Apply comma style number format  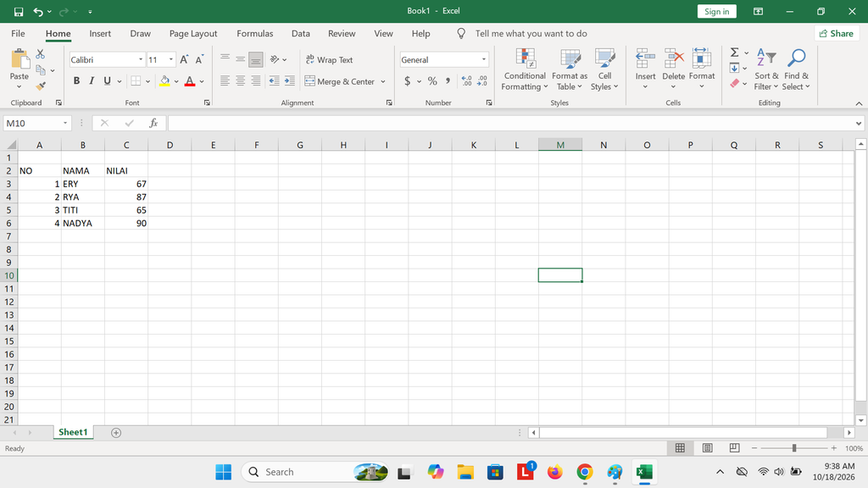pyautogui.click(x=448, y=81)
